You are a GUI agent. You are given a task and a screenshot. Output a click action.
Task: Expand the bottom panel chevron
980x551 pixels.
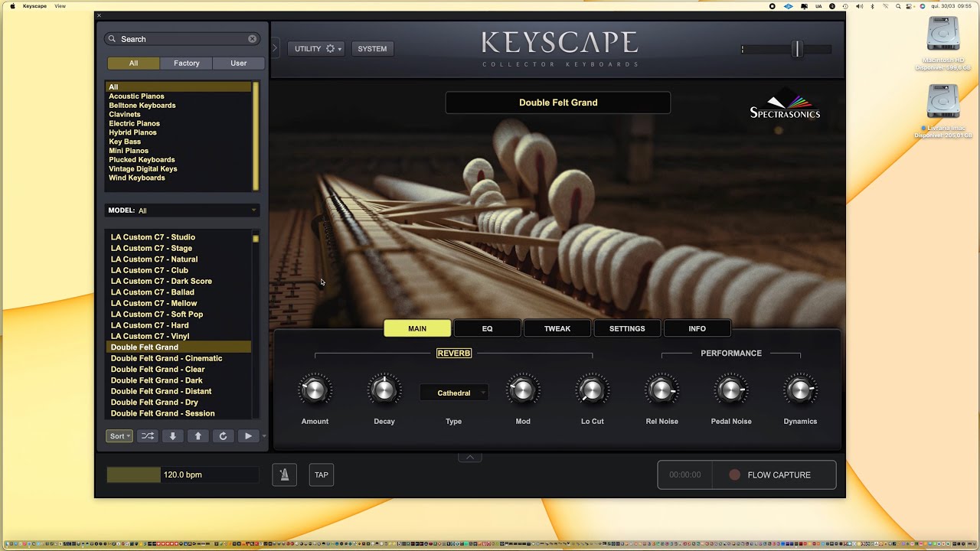click(x=470, y=458)
